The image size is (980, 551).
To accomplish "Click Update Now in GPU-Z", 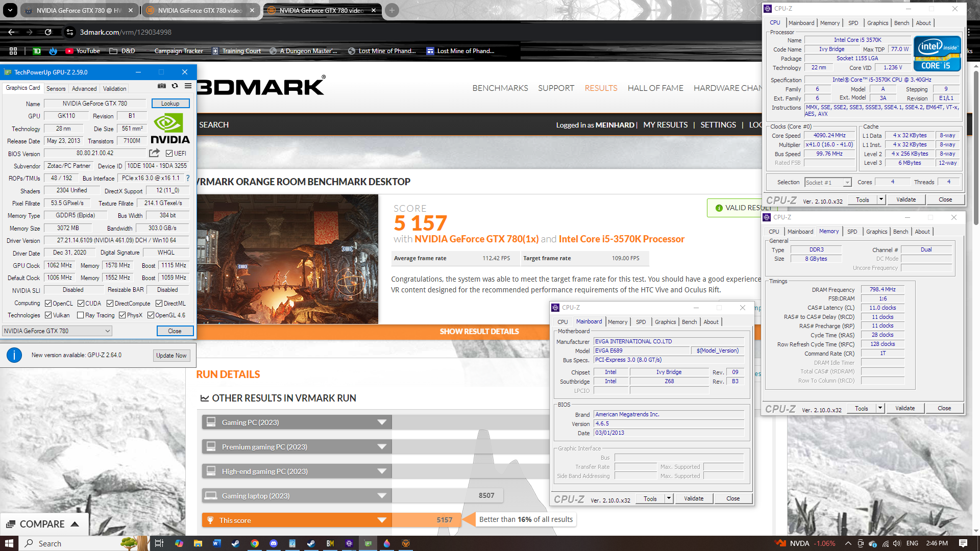I will click(171, 356).
